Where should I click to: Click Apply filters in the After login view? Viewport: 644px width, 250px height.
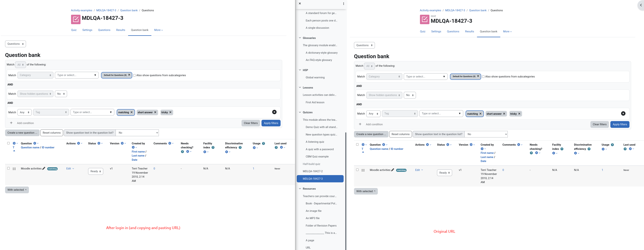tap(271, 123)
